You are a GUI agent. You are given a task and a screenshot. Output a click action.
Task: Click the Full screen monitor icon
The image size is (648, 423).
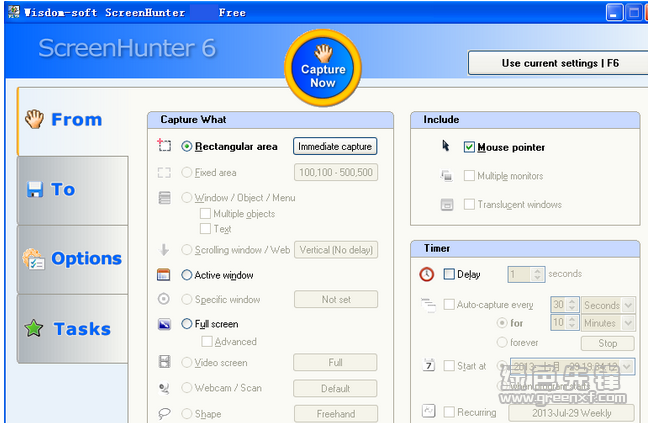pyautogui.click(x=164, y=324)
